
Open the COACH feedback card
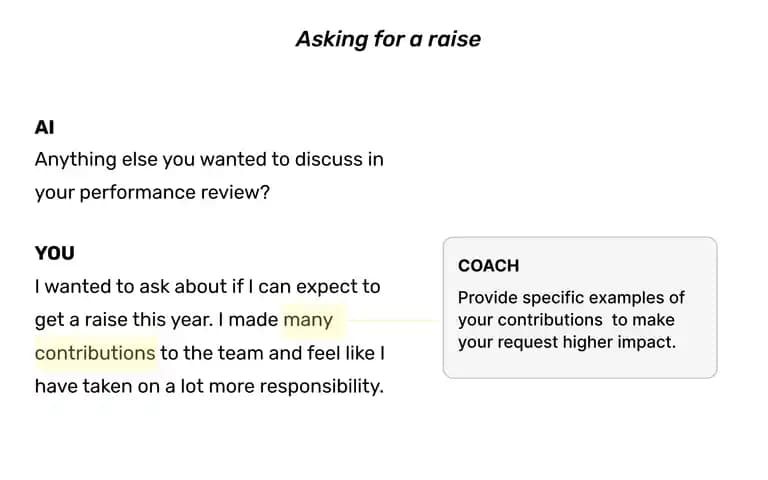coord(580,308)
